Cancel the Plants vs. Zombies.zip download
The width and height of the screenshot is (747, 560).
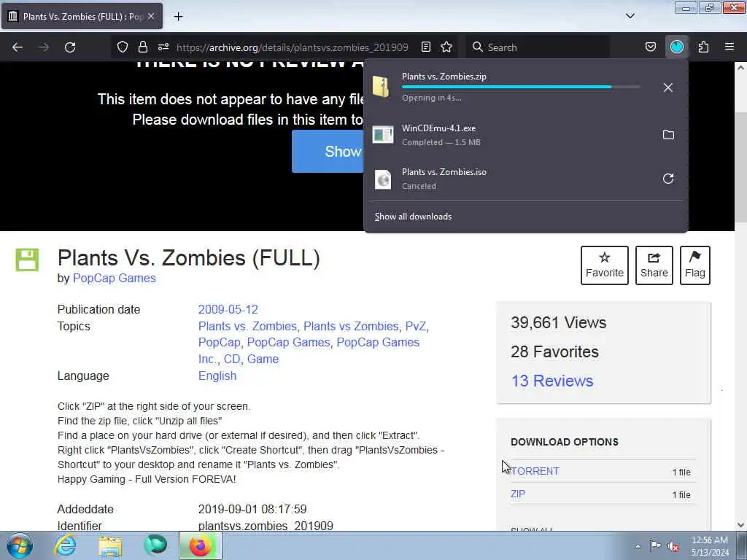[668, 87]
